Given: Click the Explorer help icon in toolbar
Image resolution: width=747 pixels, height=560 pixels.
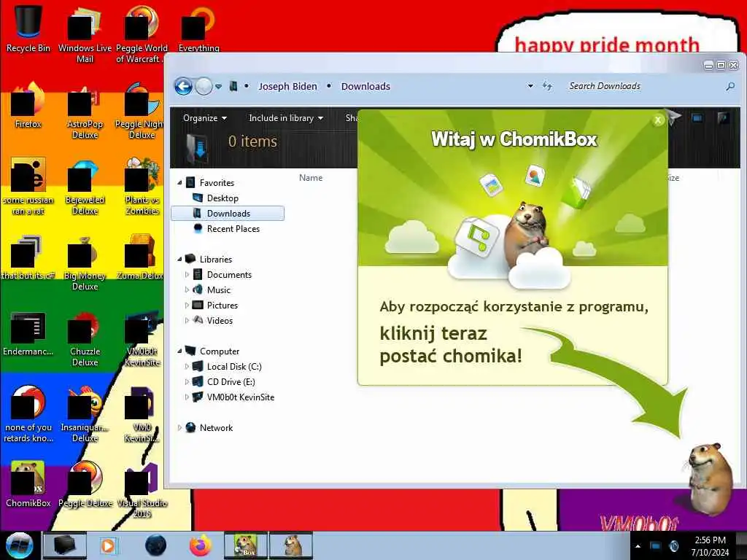Looking at the screenshot, I should click(723, 118).
